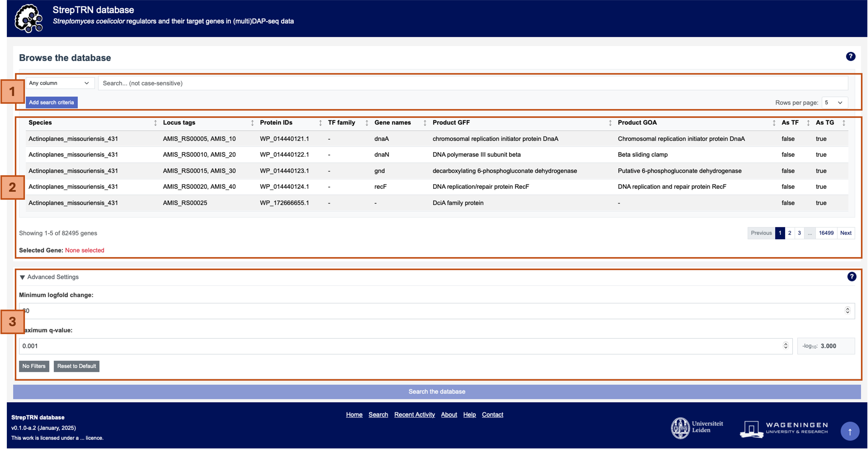The height and width of the screenshot is (449, 868).
Task: Select the DciA family protein row
Action: tap(437, 203)
